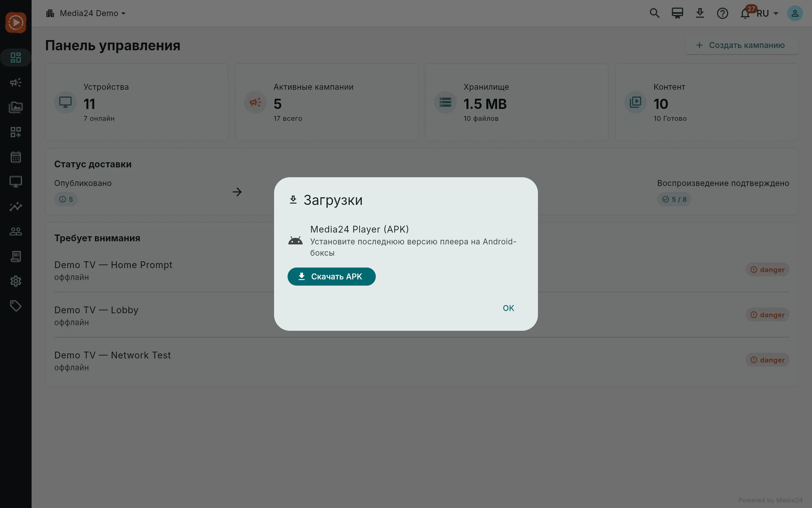Viewport: 812px width, 508px height.
Task: Open the devices monitor icon in the sidebar
Action: click(x=16, y=182)
